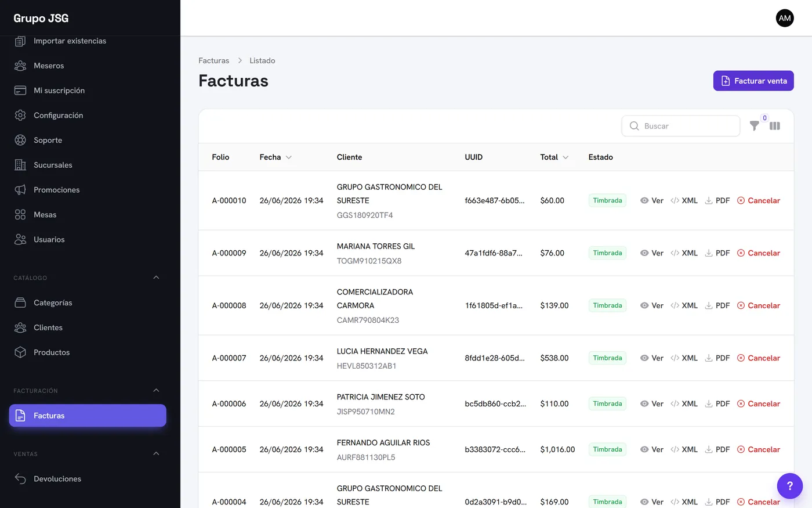Open Promociones megaphone icon
The image size is (812, 508).
(20, 190)
